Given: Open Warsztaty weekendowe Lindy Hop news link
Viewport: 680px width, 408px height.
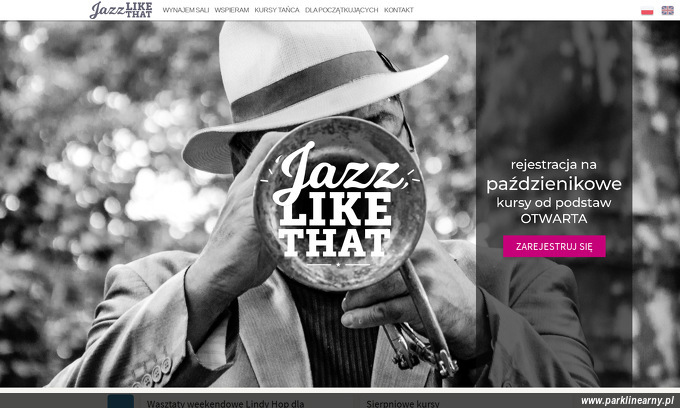Looking at the screenshot, I should (x=225, y=404).
